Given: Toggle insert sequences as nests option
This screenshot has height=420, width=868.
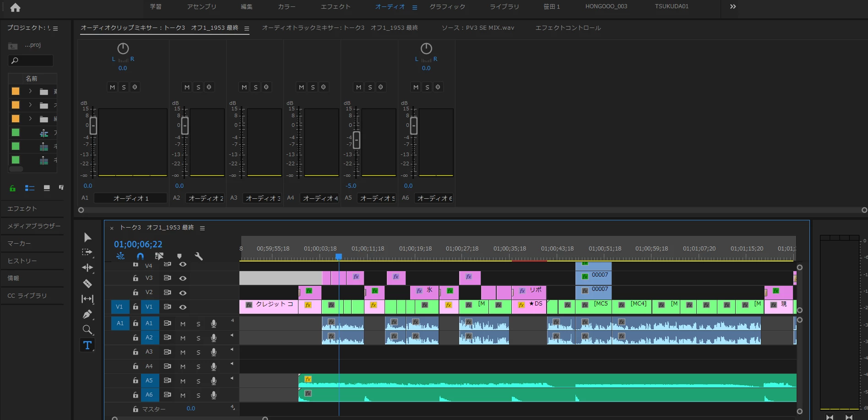Looking at the screenshot, I should 120,256.
